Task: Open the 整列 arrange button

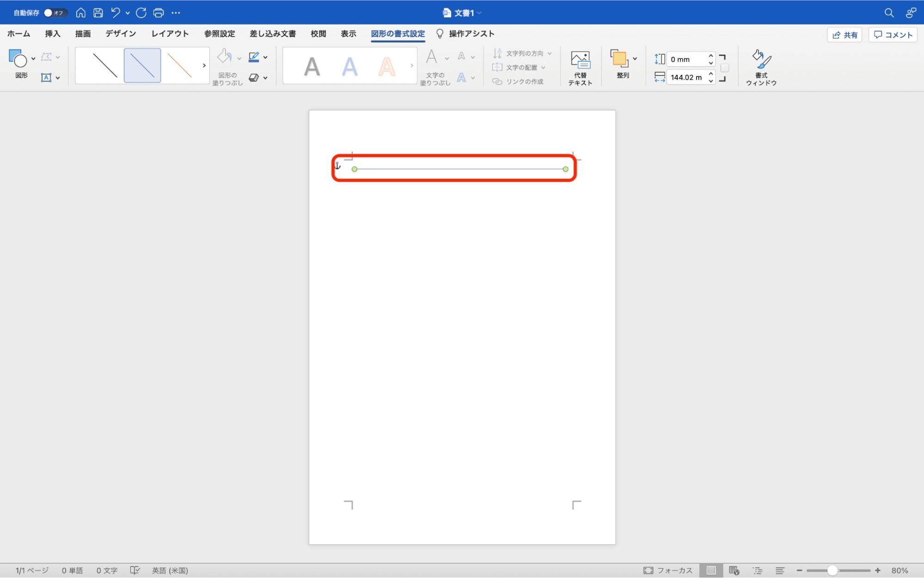Action: click(x=619, y=64)
